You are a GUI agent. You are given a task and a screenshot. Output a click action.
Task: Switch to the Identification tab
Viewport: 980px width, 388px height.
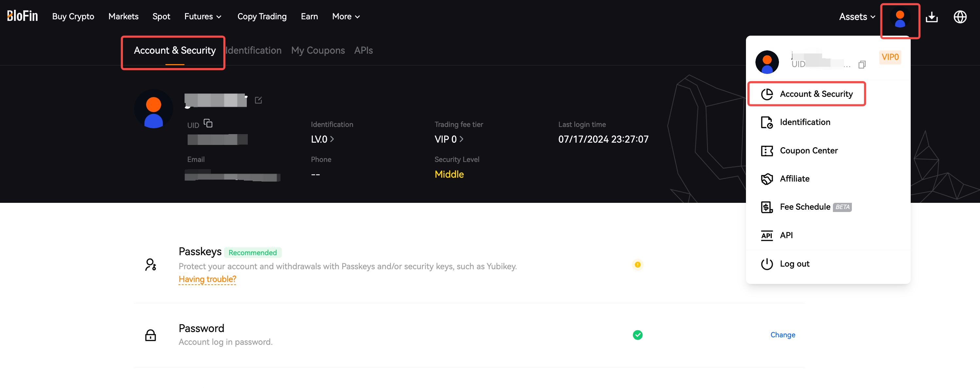coord(253,51)
